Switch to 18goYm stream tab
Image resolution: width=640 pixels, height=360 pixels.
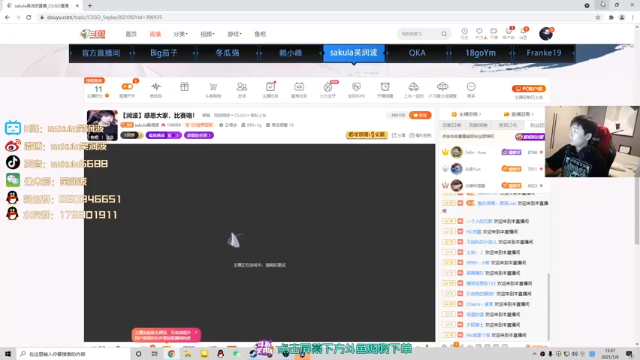click(480, 53)
